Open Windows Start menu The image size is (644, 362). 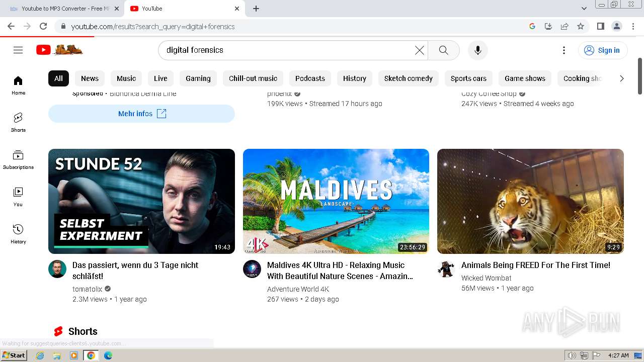click(14, 355)
